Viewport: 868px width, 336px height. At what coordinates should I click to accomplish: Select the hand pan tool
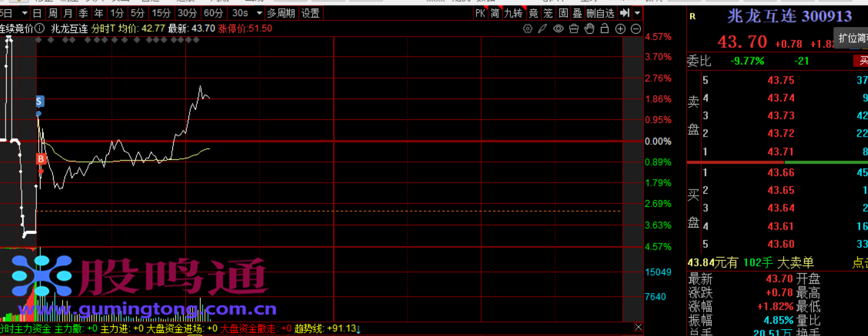[589, 28]
